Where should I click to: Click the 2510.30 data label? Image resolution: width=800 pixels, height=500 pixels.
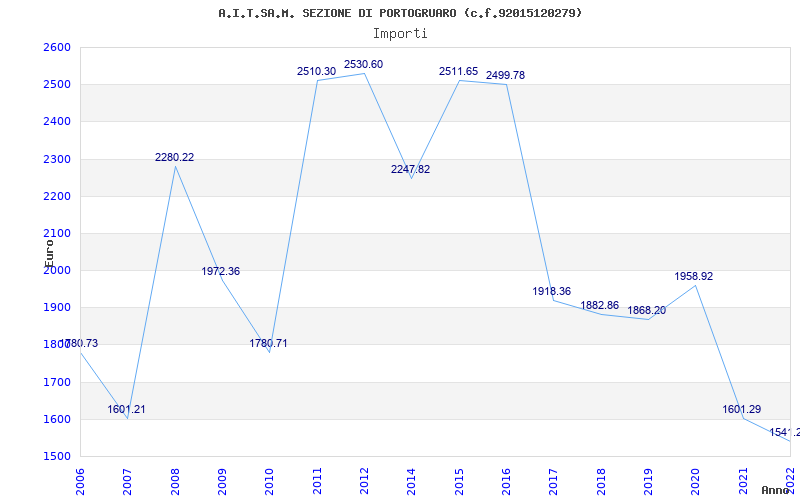pos(316,71)
